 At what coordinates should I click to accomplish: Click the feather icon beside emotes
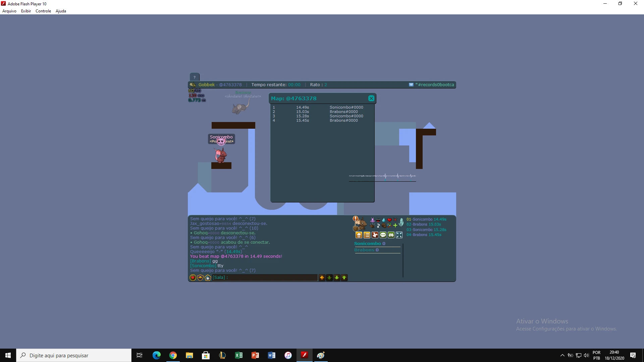click(401, 222)
